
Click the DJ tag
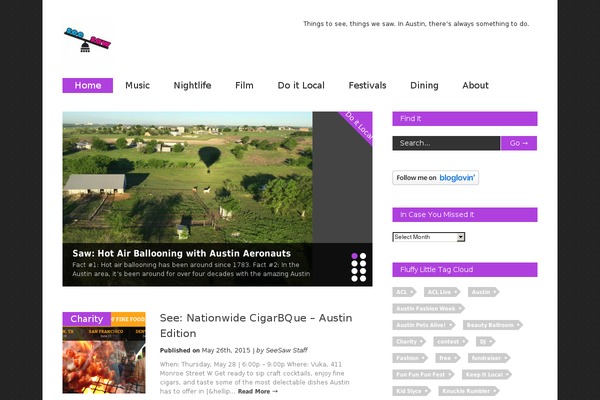click(486, 341)
